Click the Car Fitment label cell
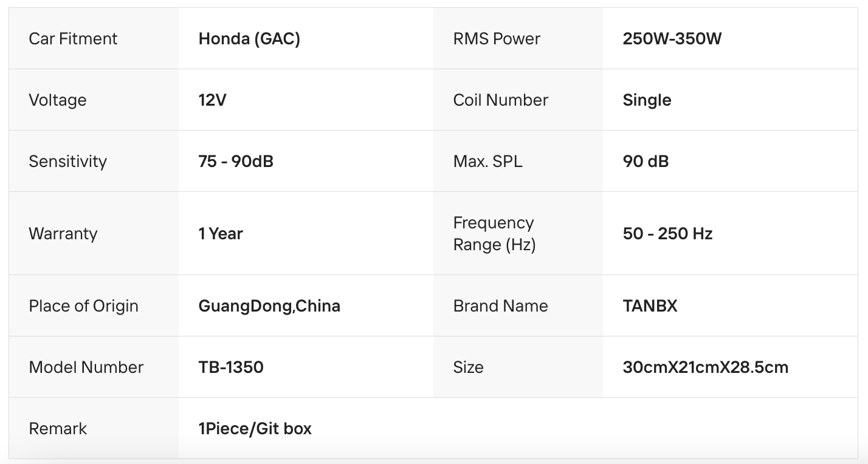The width and height of the screenshot is (868, 464). coord(73,39)
